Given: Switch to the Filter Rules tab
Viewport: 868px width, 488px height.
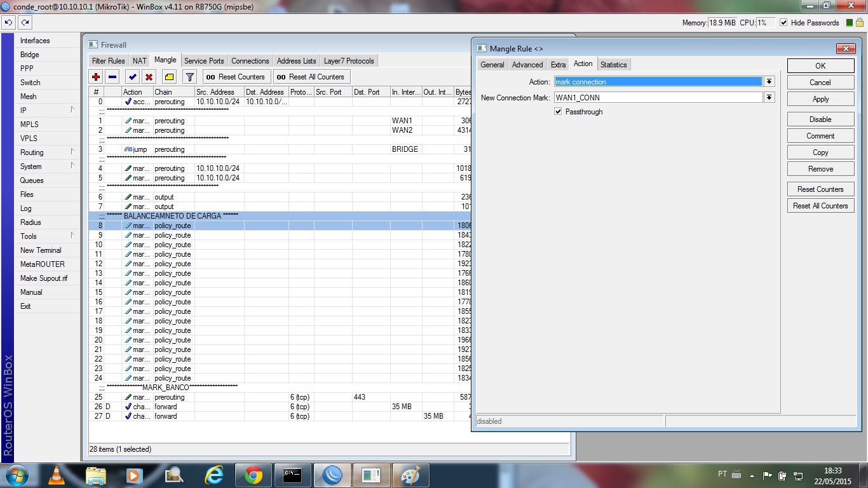Looking at the screenshot, I should coord(108,61).
